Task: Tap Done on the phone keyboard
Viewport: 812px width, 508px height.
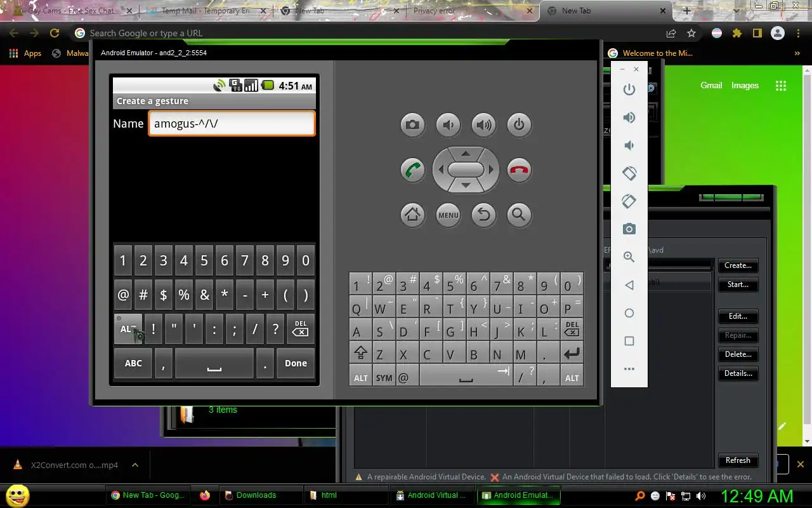Action: point(296,363)
